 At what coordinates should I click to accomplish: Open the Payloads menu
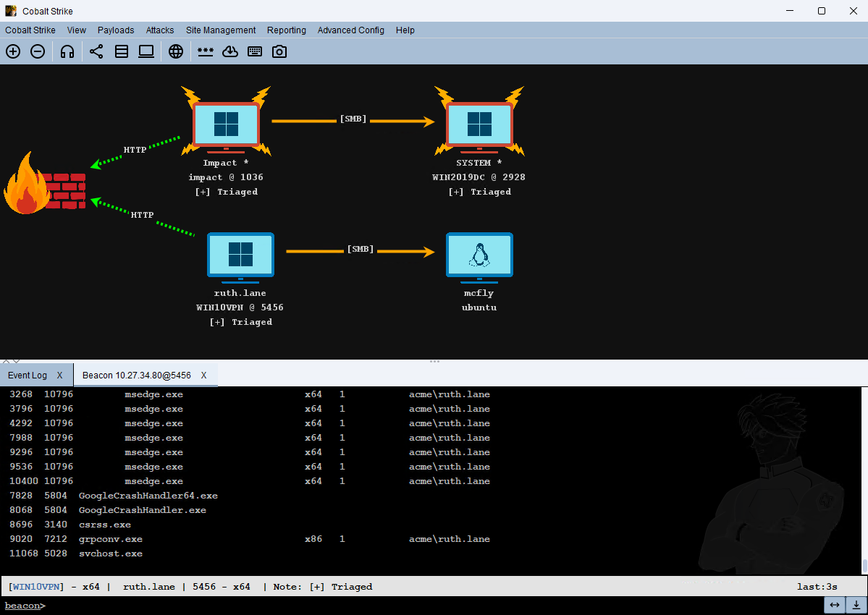(116, 30)
